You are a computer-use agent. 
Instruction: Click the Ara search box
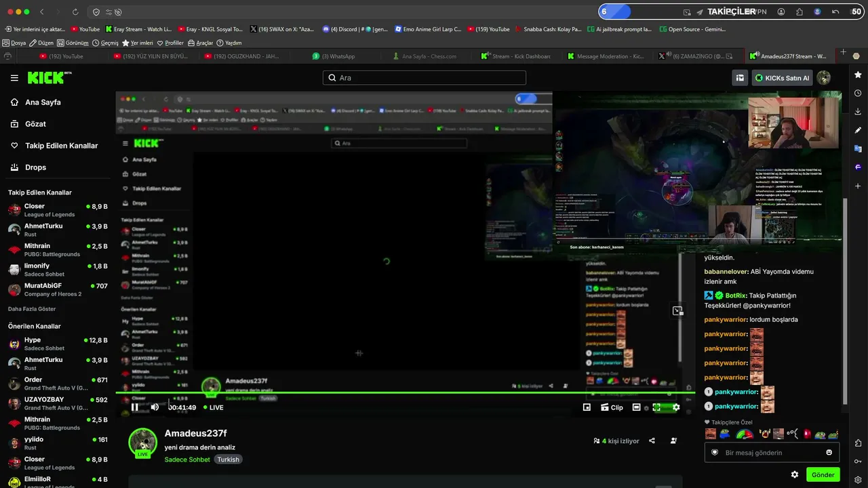[x=425, y=78]
